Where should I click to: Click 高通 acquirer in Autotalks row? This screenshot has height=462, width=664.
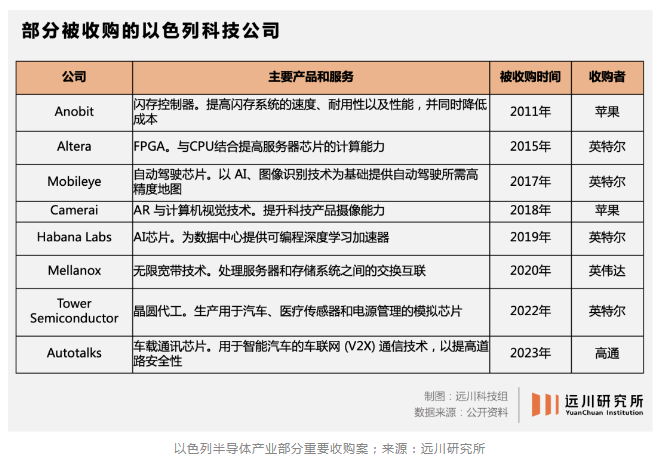pyautogui.click(x=607, y=353)
